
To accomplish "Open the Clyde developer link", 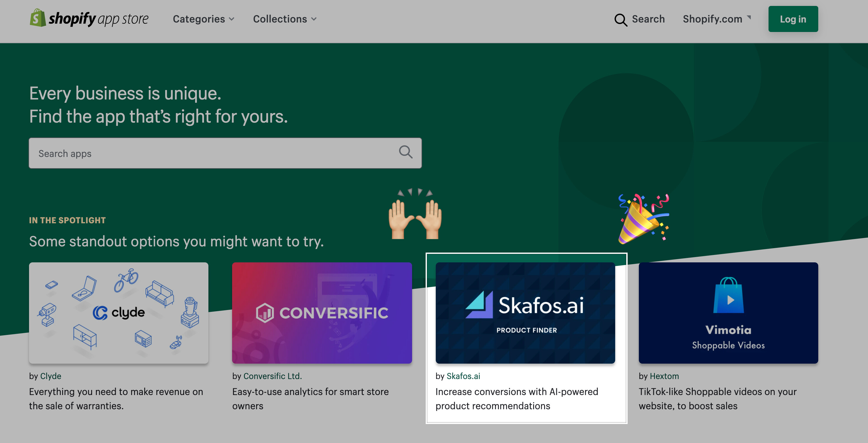I will click(x=51, y=376).
